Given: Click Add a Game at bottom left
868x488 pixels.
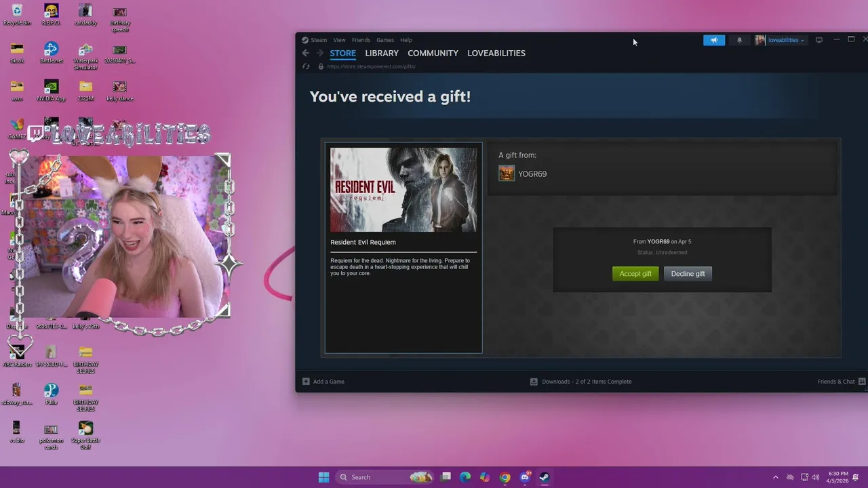Looking at the screenshot, I should pyautogui.click(x=323, y=382).
